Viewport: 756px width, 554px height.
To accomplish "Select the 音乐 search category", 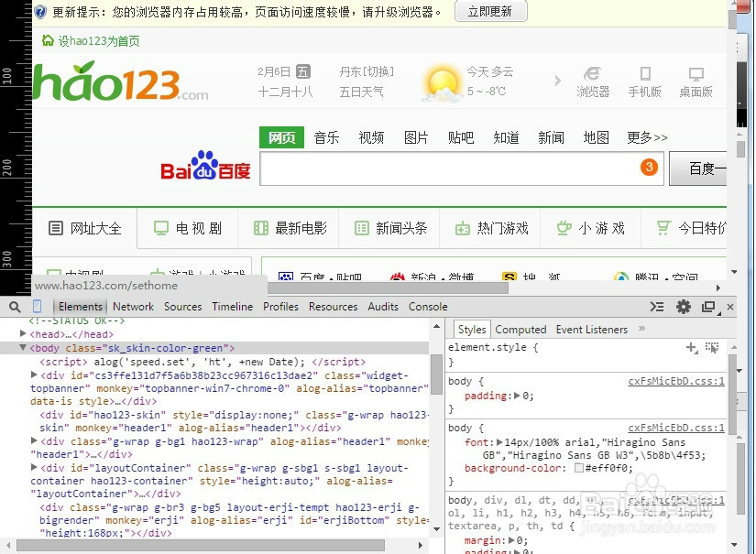I will [x=326, y=137].
